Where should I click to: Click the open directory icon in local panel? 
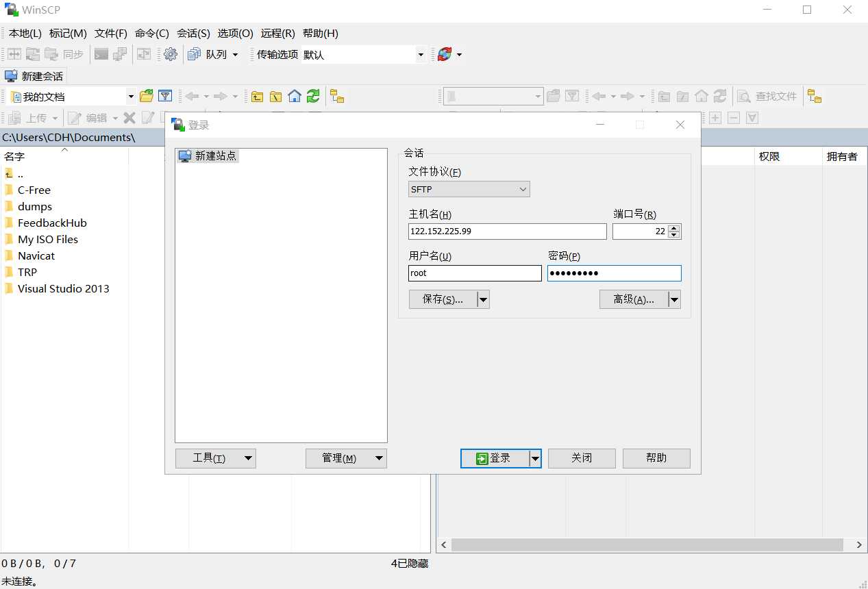coord(147,96)
